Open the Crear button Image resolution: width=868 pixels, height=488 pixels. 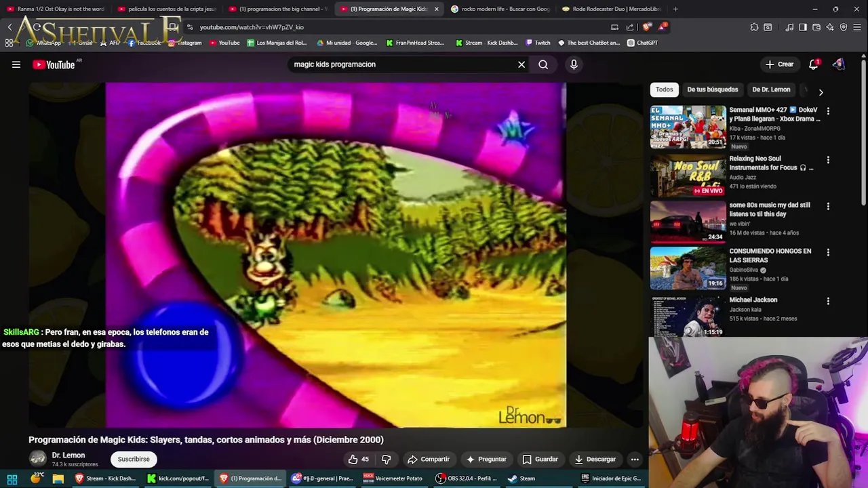click(779, 64)
